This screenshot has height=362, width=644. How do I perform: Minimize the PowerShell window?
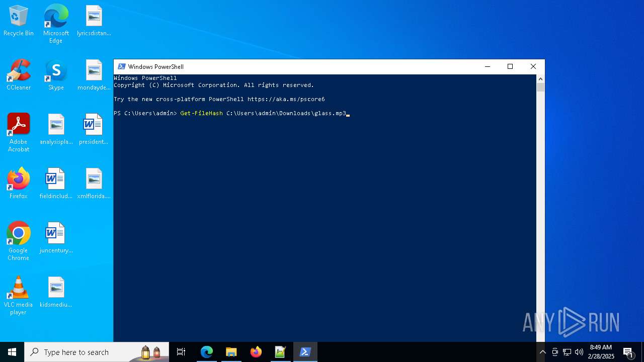(487, 66)
